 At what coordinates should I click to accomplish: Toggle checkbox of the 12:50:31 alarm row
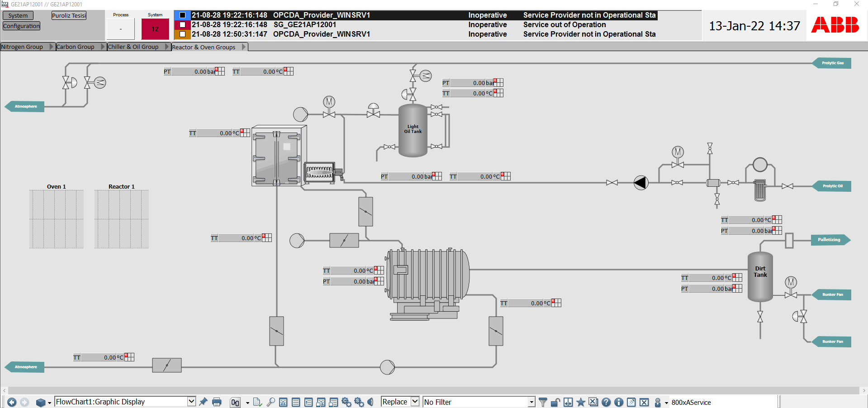(183, 34)
